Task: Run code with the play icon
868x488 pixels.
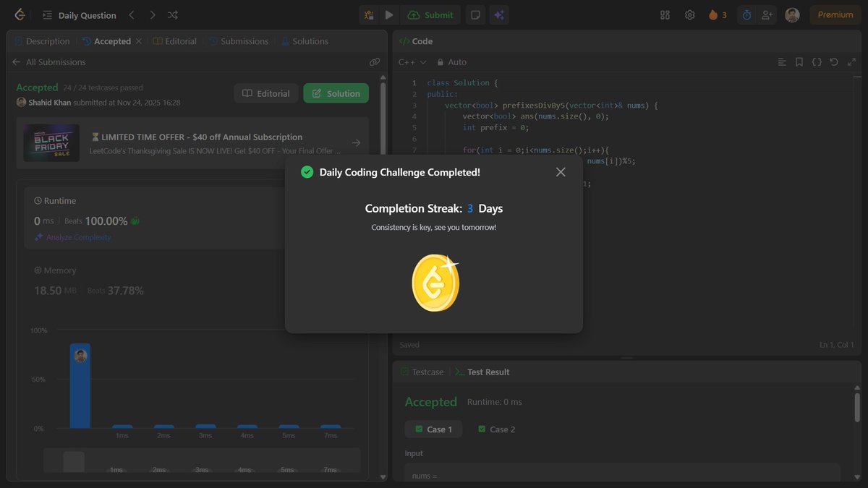Action: pos(389,15)
